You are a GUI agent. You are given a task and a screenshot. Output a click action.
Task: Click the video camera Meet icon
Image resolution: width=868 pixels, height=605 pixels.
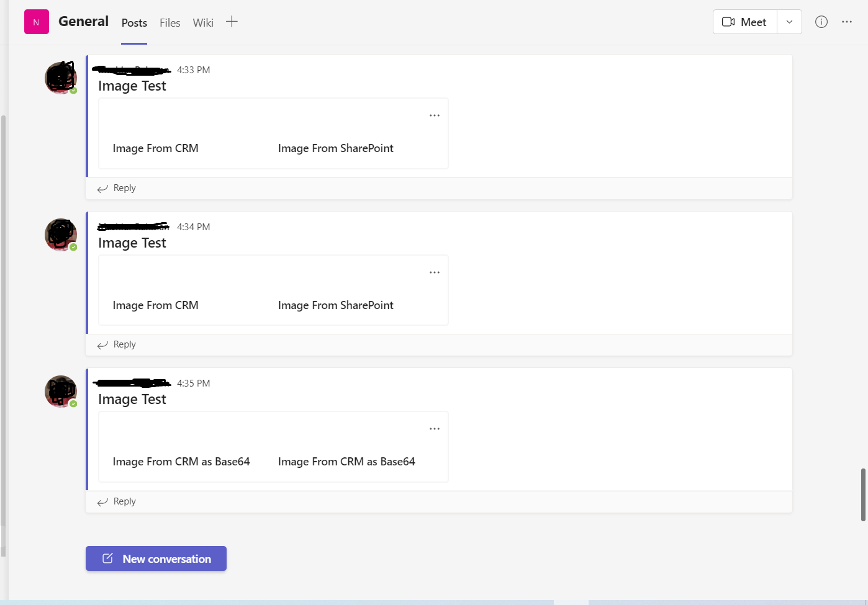click(728, 22)
